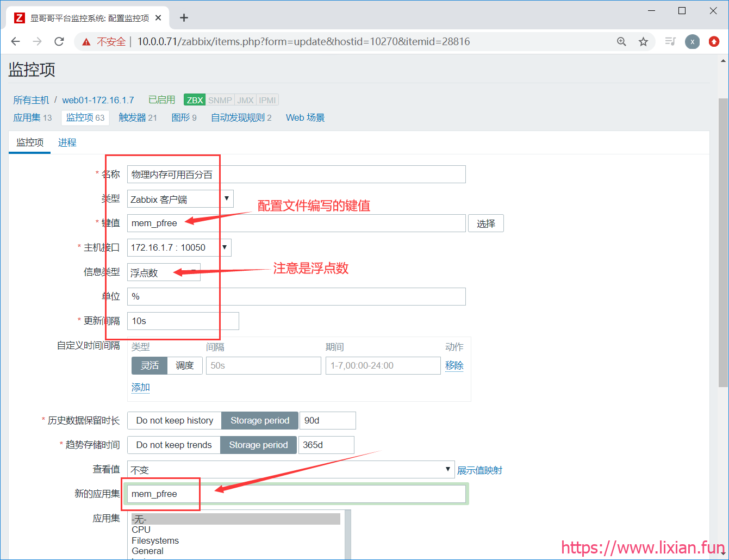Open the 触发器 21 navigation tab

tap(138, 117)
